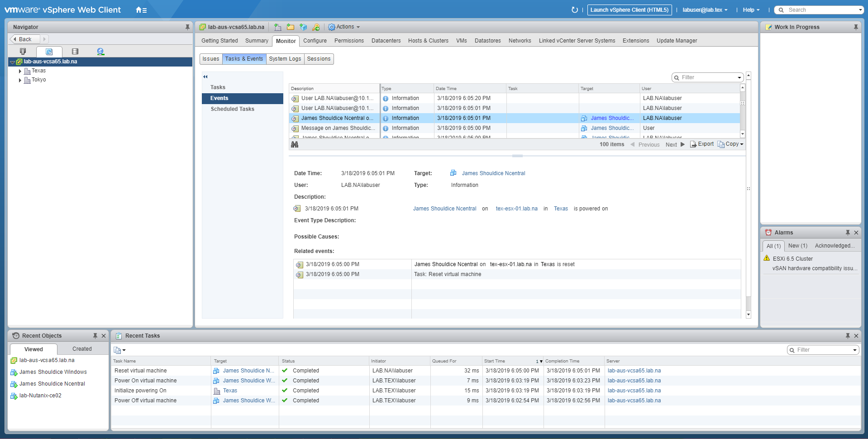The image size is (868, 439).
Task: Click into the top Search field
Action: (820, 10)
